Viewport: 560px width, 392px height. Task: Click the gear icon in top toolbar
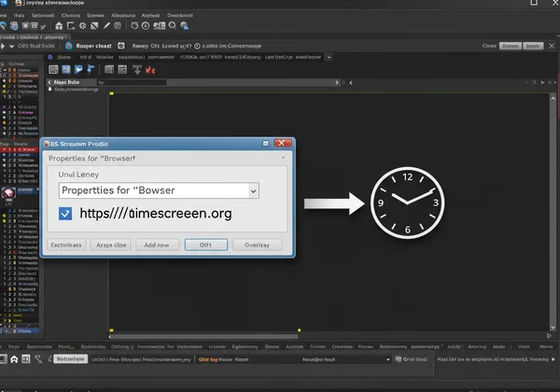click(83, 26)
